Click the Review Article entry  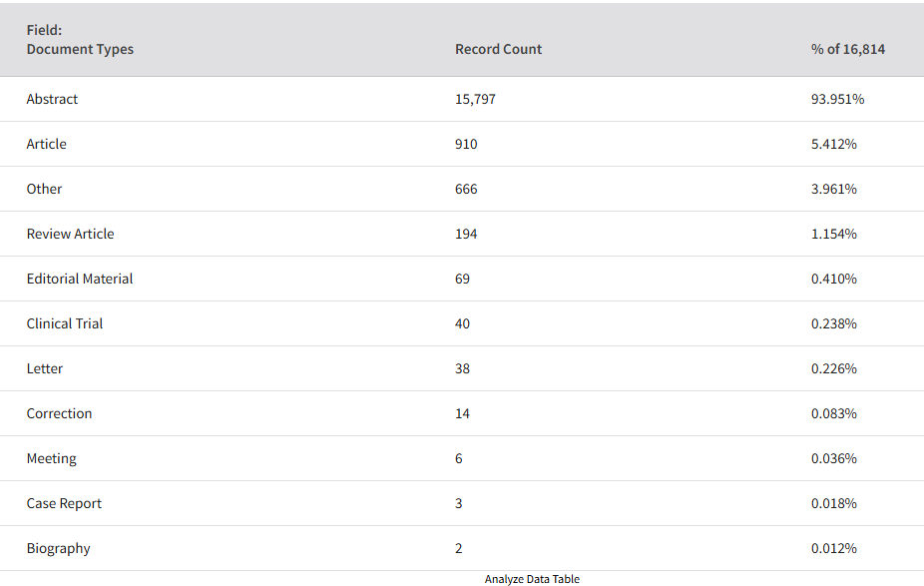click(x=70, y=234)
